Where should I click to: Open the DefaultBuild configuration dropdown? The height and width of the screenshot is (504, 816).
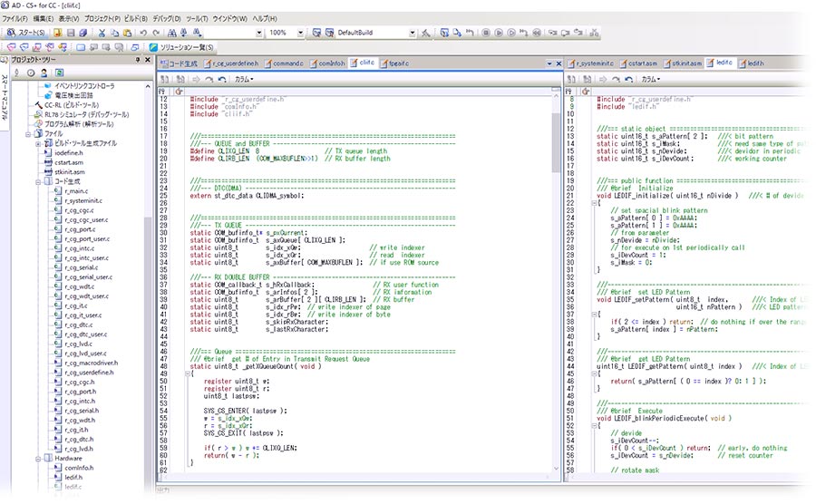click(412, 33)
